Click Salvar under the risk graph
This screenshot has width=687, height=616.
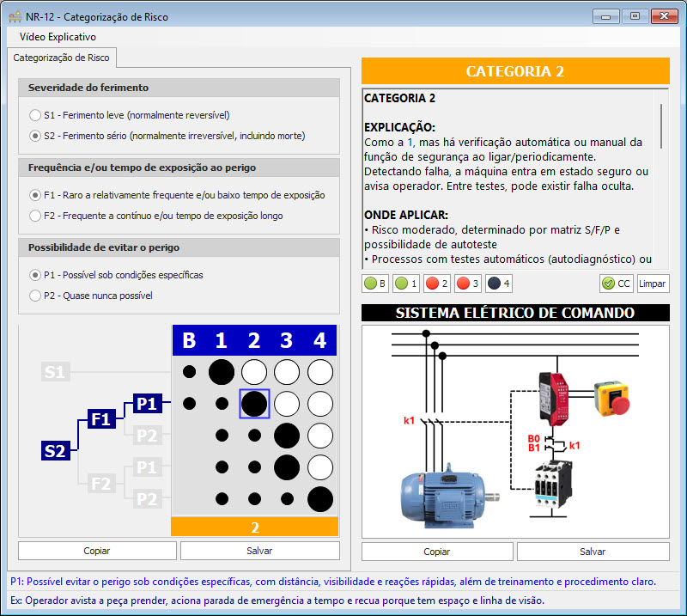pyautogui.click(x=260, y=551)
